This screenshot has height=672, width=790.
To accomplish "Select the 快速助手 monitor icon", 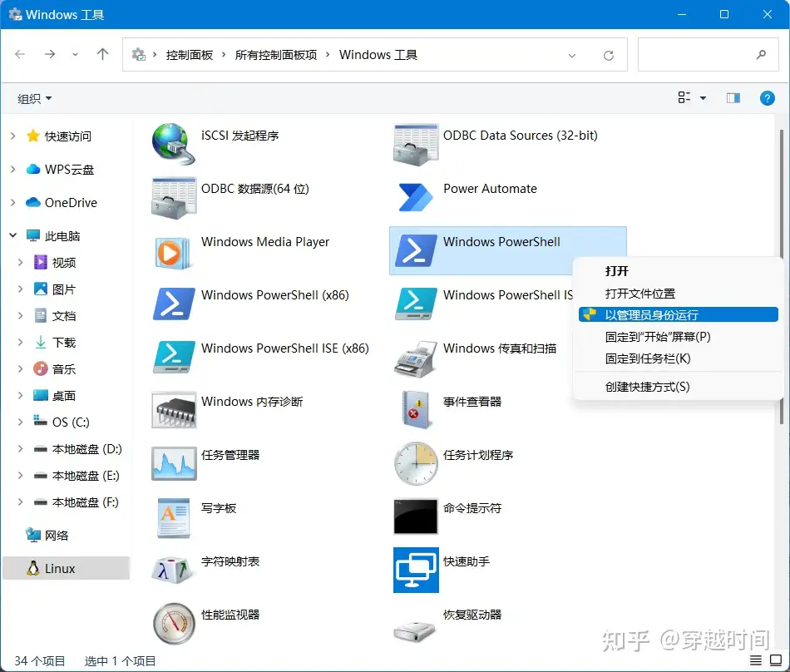I will tap(416, 570).
